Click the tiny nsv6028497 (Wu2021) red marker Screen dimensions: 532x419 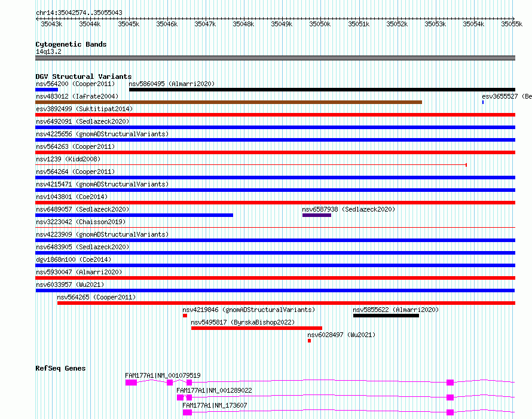coord(309,341)
